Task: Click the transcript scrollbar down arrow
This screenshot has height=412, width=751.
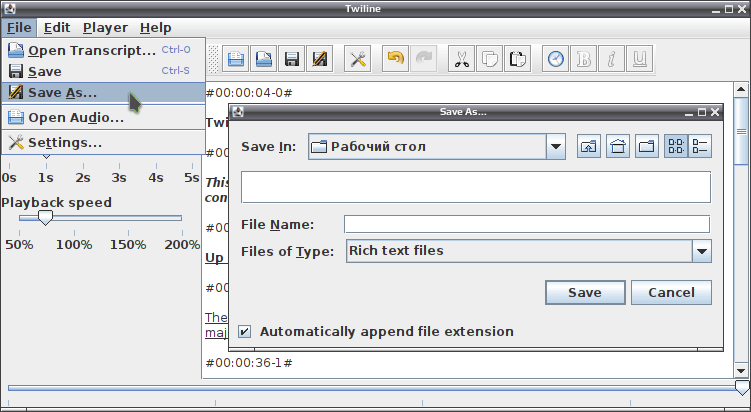Action: pyautogui.click(x=740, y=371)
